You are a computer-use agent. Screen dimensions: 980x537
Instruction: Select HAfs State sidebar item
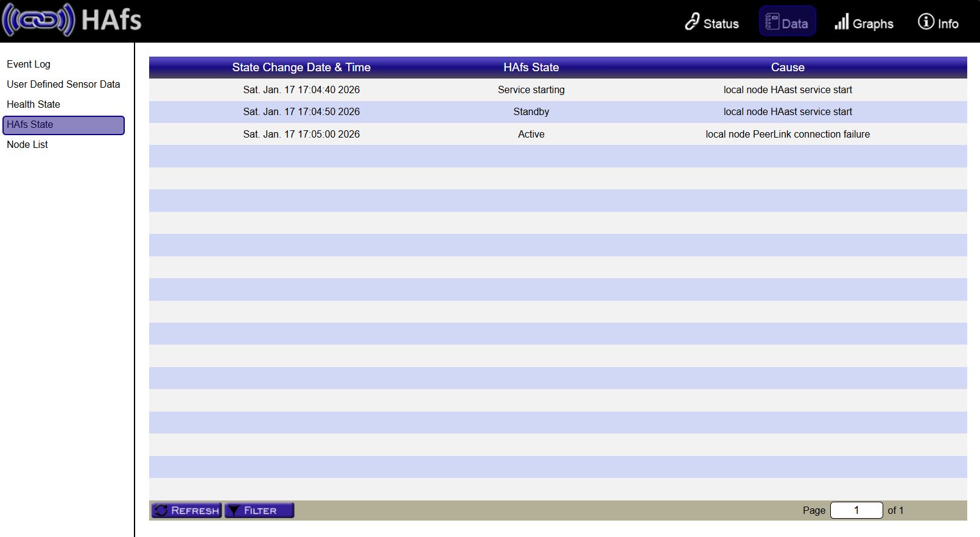pos(63,125)
